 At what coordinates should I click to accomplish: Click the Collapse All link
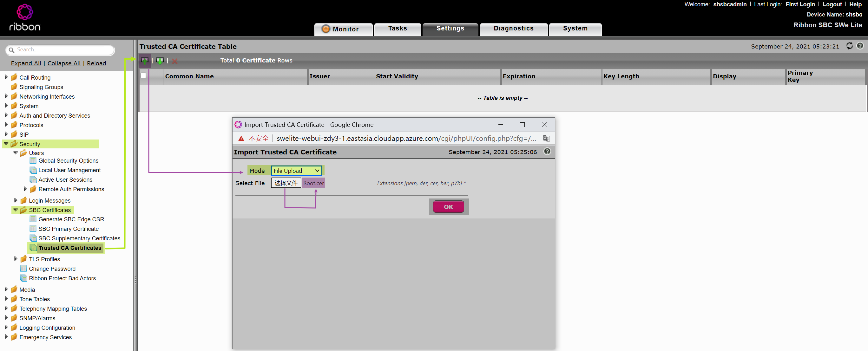(x=64, y=63)
